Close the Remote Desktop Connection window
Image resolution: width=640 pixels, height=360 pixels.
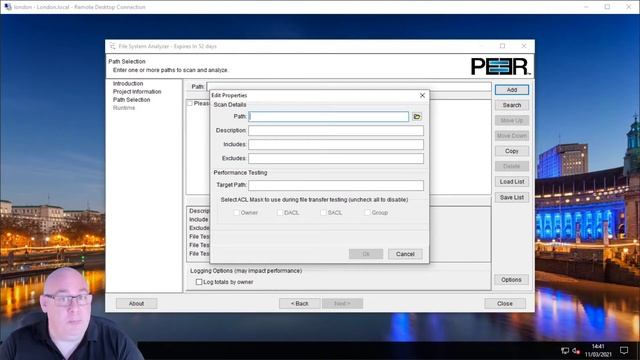click(629, 7)
